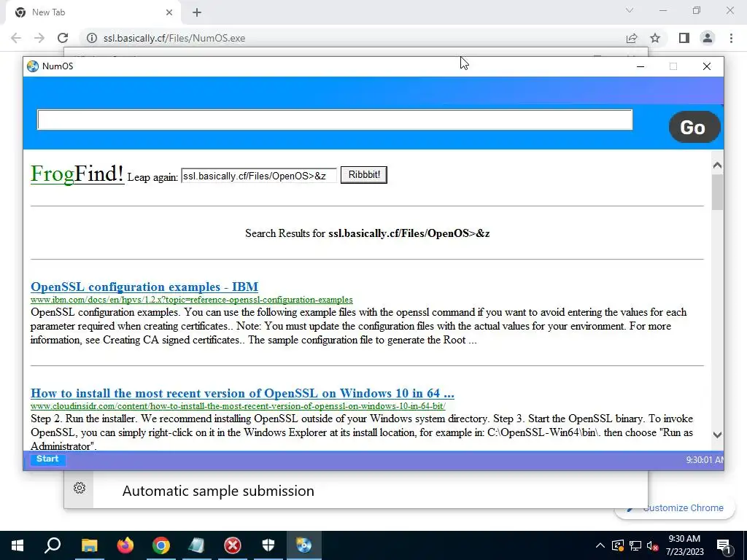Open OpenSSL configuration examples - IBM result
This screenshot has width=747, height=560.
click(x=144, y=287)
